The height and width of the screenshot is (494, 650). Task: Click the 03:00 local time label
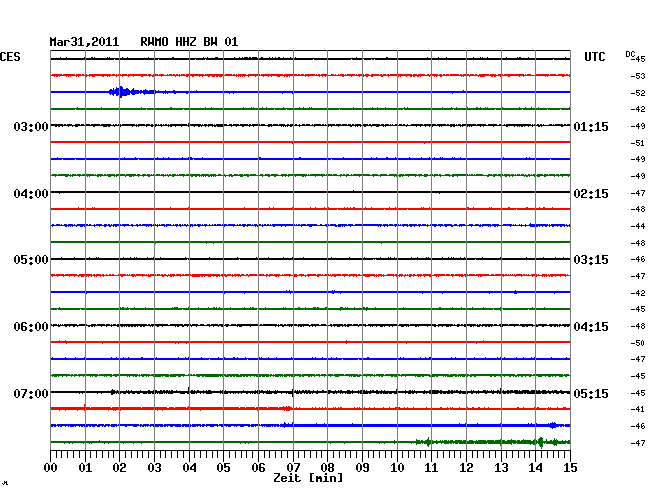tap(31, 126)
